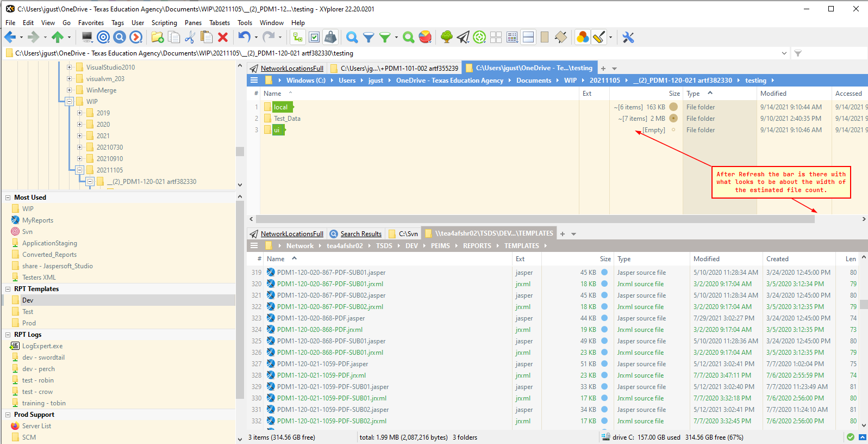Open the Server List catalog link

pos(36,426)
